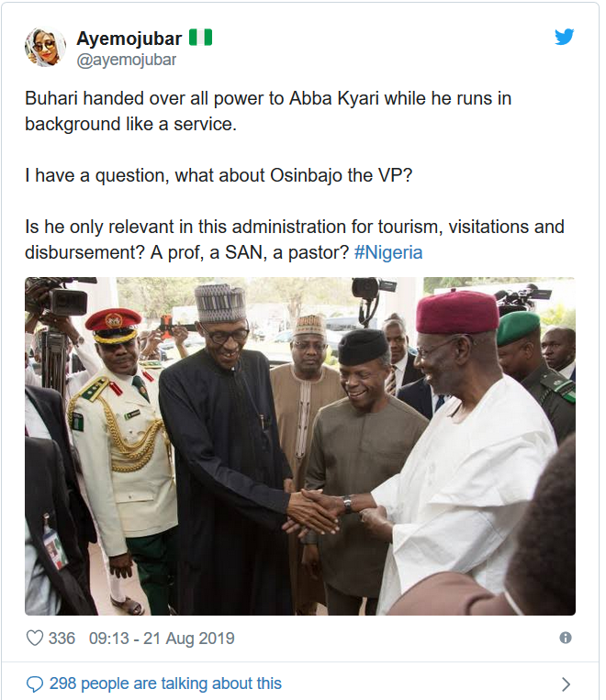Open the @ayemojubar handle link

[x=126, y=60]
